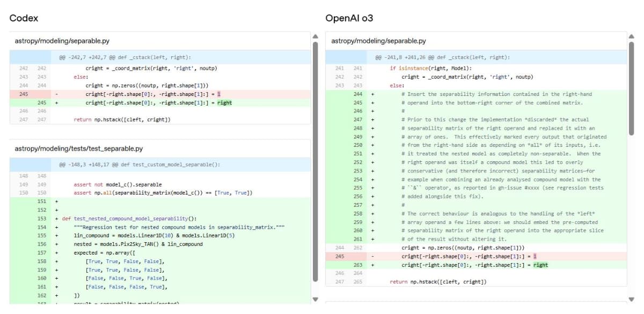Click added line 245 ending '= right' in Codex
Viewport: 644px width, 314px height.
[160, 102]
